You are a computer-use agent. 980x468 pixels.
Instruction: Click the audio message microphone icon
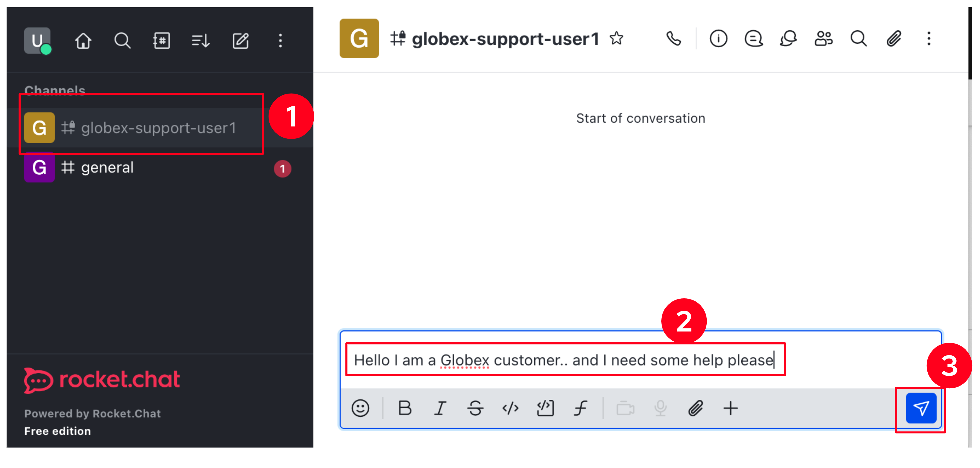[660, 408]
